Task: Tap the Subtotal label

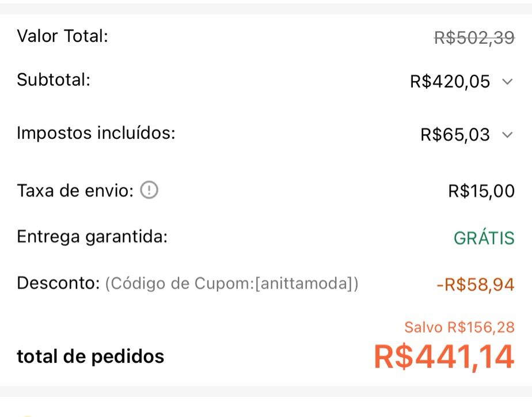Action: tap(54, 79)
